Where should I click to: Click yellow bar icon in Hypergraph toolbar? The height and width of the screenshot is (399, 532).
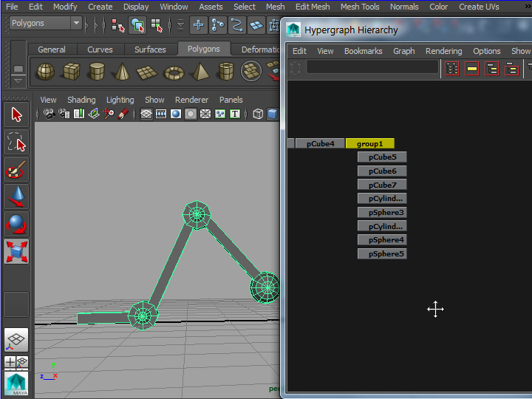pos(471,69)
